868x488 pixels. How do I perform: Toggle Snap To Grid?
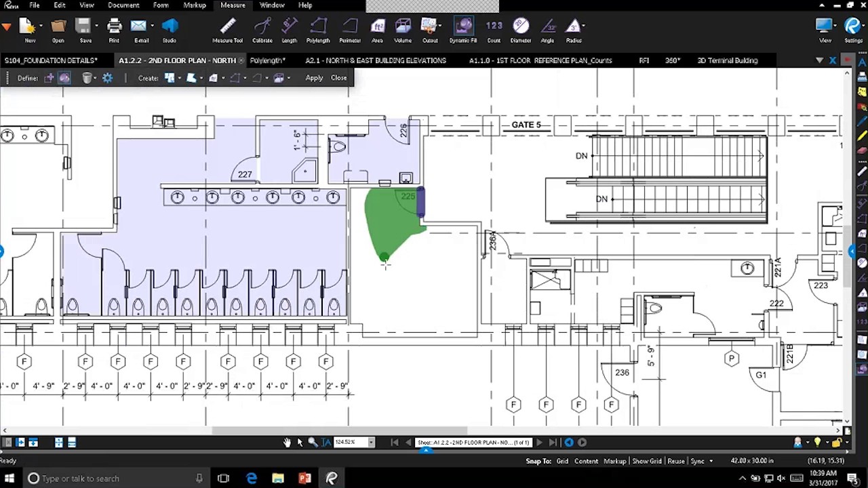coord(562,461)
